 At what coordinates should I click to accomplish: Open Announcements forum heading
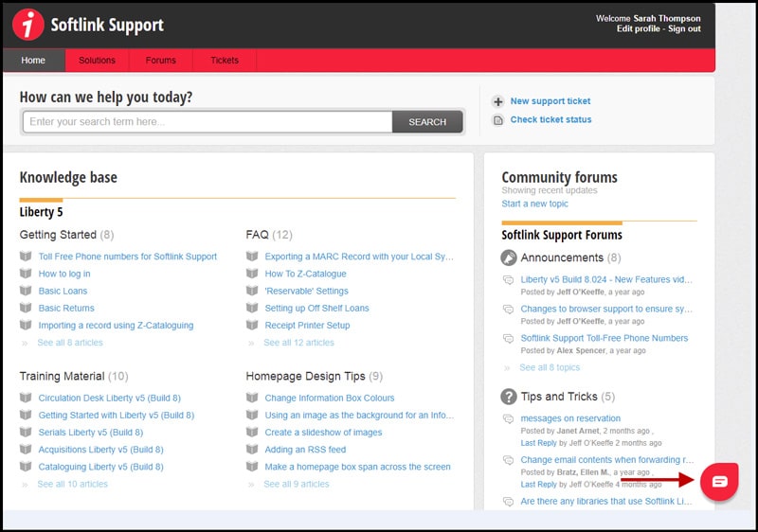562,257
